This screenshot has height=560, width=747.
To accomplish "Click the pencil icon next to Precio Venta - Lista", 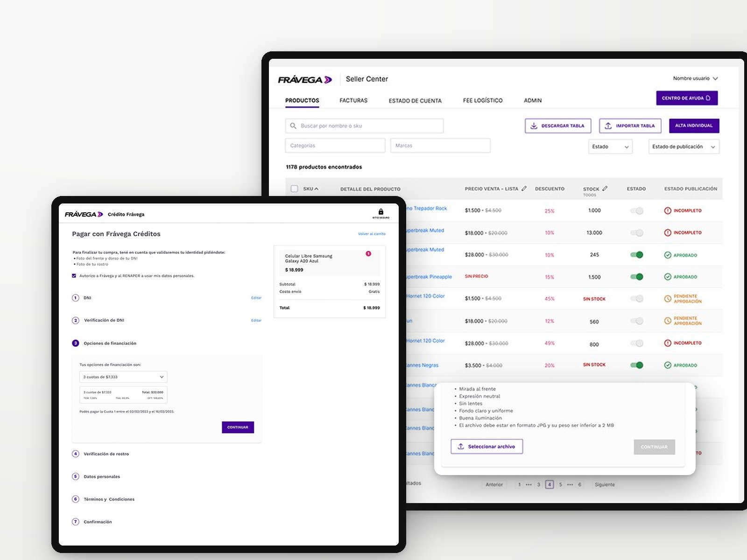I will click(524, 189).
